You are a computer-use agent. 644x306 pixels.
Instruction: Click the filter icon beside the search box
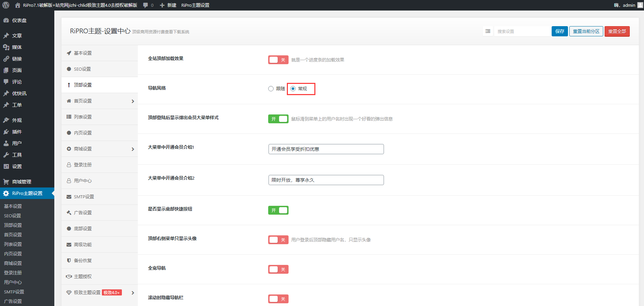(488, 31)
